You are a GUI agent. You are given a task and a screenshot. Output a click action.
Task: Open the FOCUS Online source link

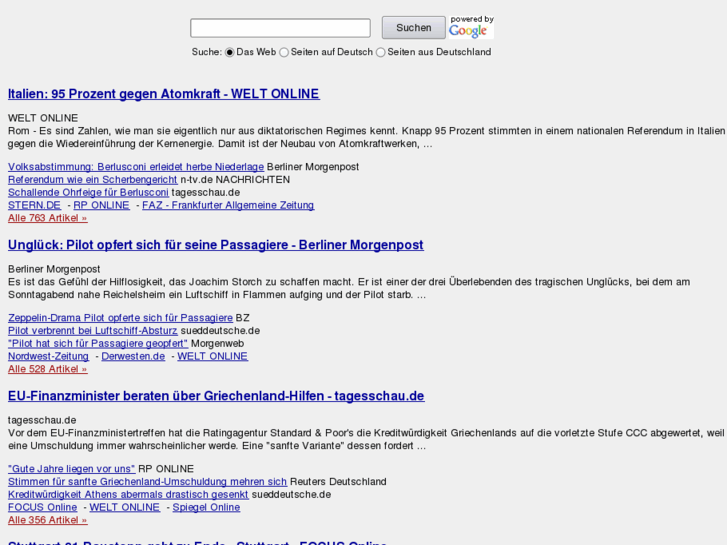coord(42,507)
